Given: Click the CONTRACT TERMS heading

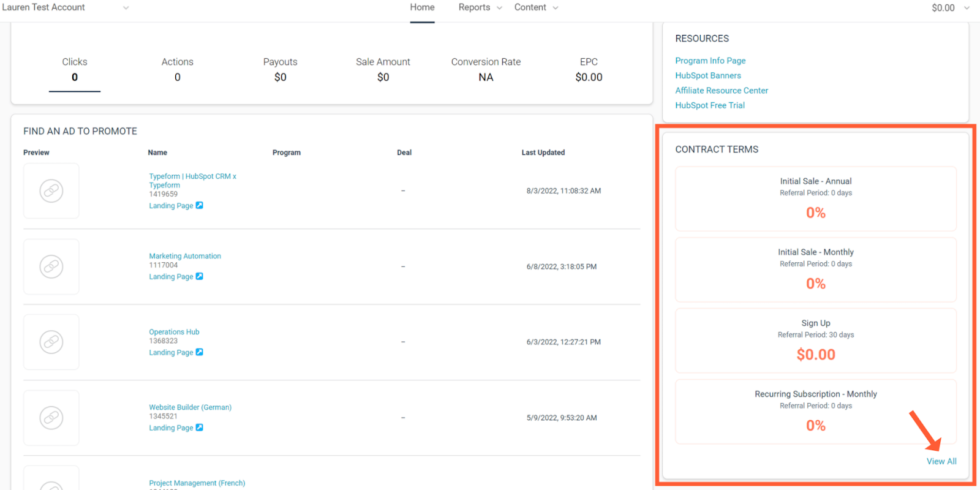Looking at the screenshot, I should (x=717, y=149).
